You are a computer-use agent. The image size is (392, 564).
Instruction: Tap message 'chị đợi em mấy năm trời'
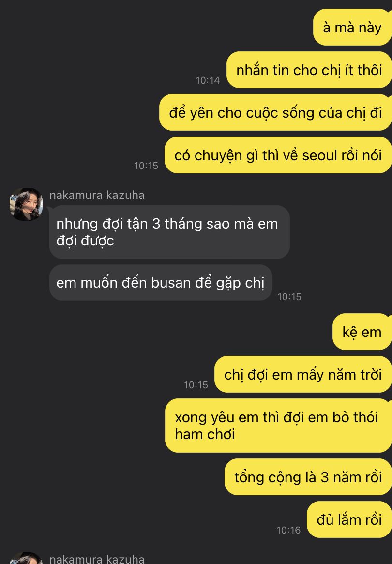303,374
